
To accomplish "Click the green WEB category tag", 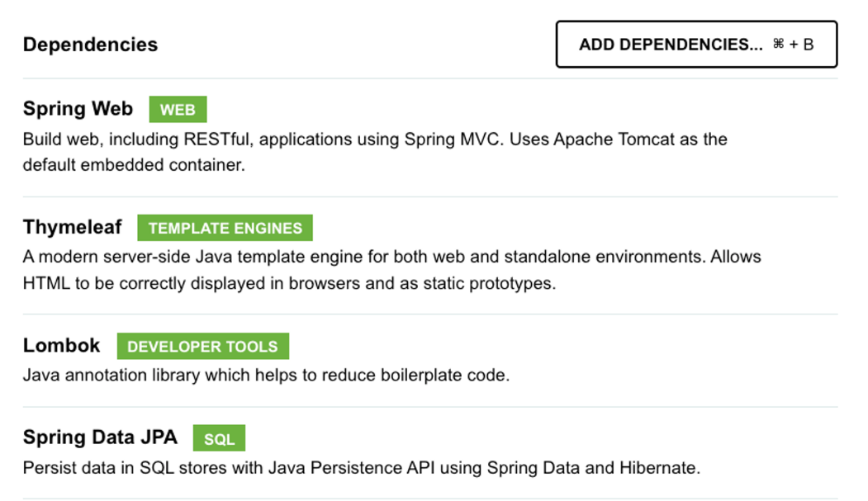I will point(178,110).
